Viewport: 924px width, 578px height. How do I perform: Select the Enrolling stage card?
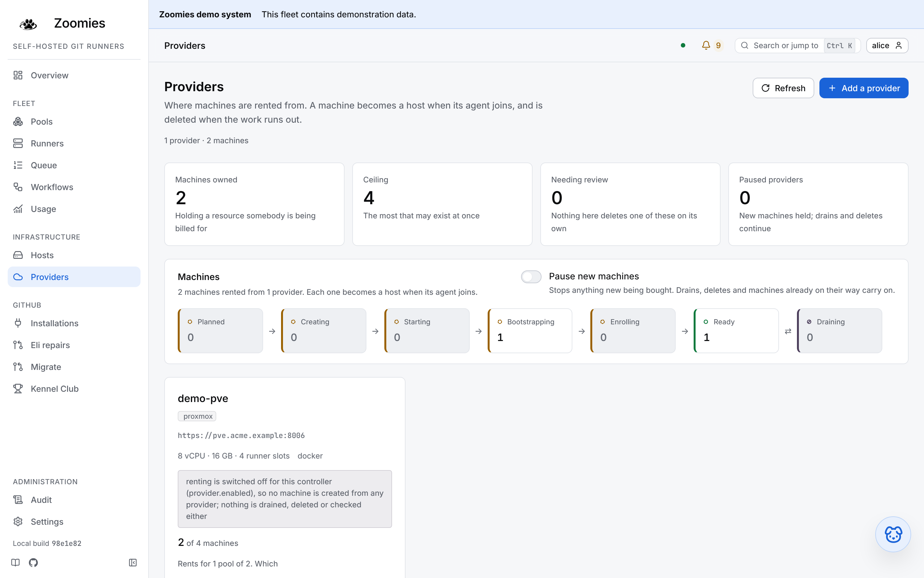coord(633,331)
